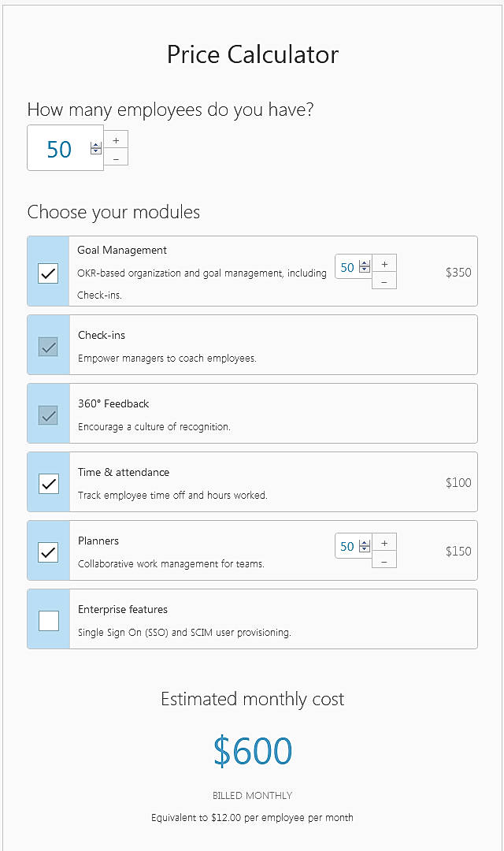Disable the Time & attendance module
This screenshot has height=851, width=504.
point(47,482)
